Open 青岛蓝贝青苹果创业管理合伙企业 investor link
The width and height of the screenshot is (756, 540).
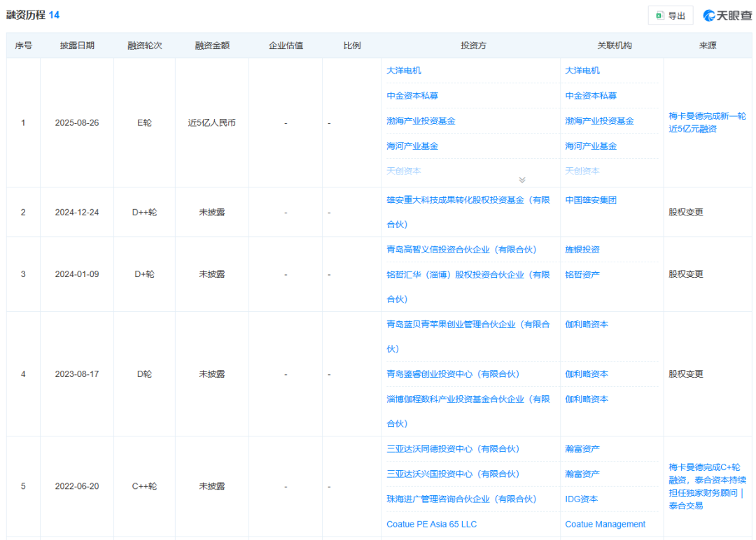468,336
